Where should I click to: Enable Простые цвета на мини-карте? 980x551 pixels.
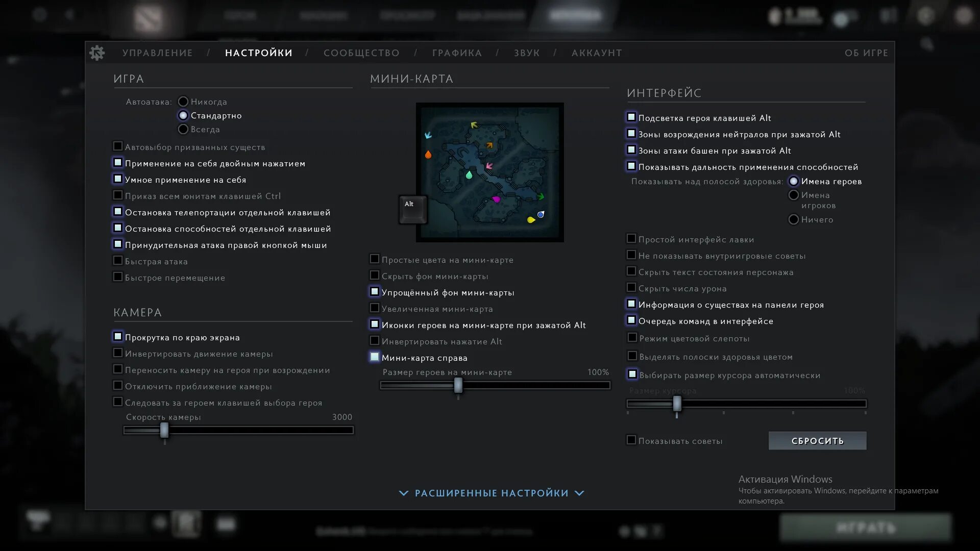(x=375, y=259)
